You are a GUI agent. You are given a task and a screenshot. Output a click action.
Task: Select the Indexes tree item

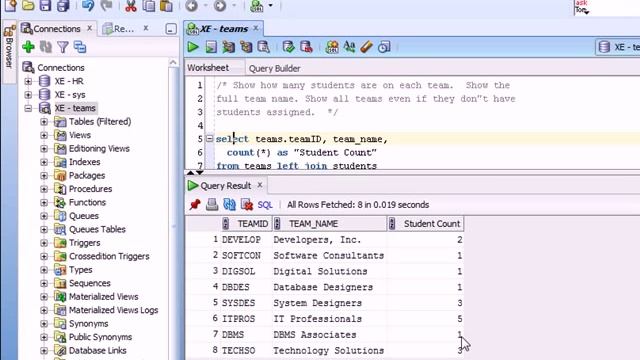(x=84, y=162)
